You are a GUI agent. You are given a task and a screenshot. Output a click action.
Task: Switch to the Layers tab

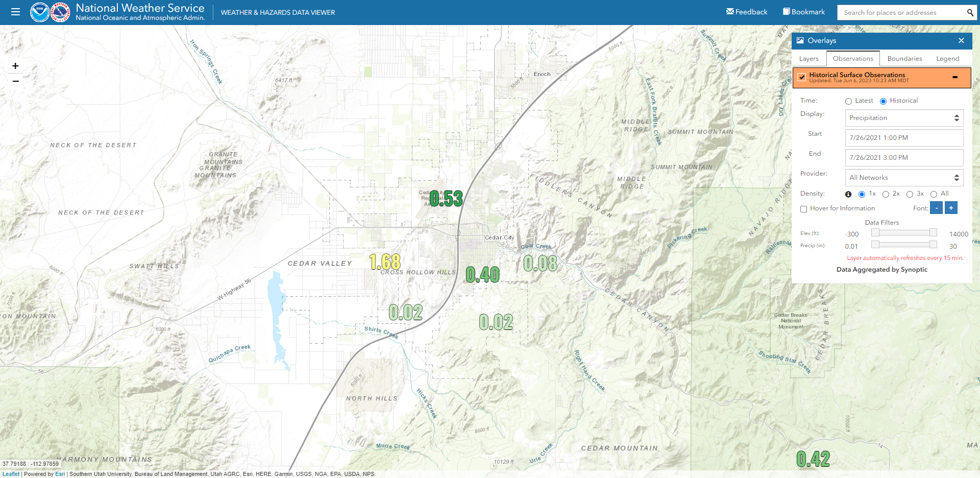click(x=808, y=59)
